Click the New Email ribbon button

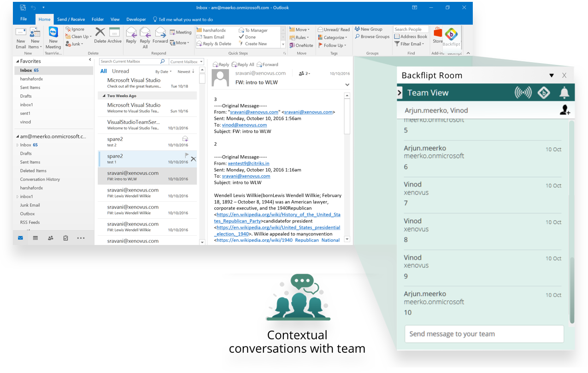21,38
